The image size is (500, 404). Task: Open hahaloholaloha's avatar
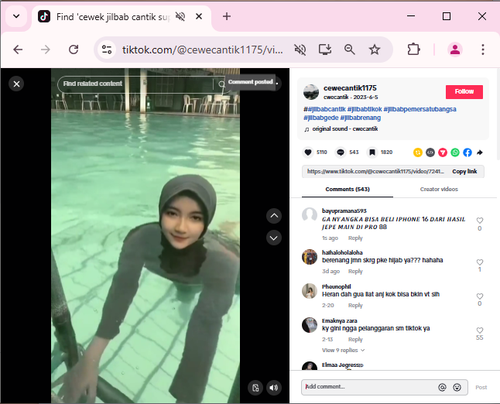(310, 257)
